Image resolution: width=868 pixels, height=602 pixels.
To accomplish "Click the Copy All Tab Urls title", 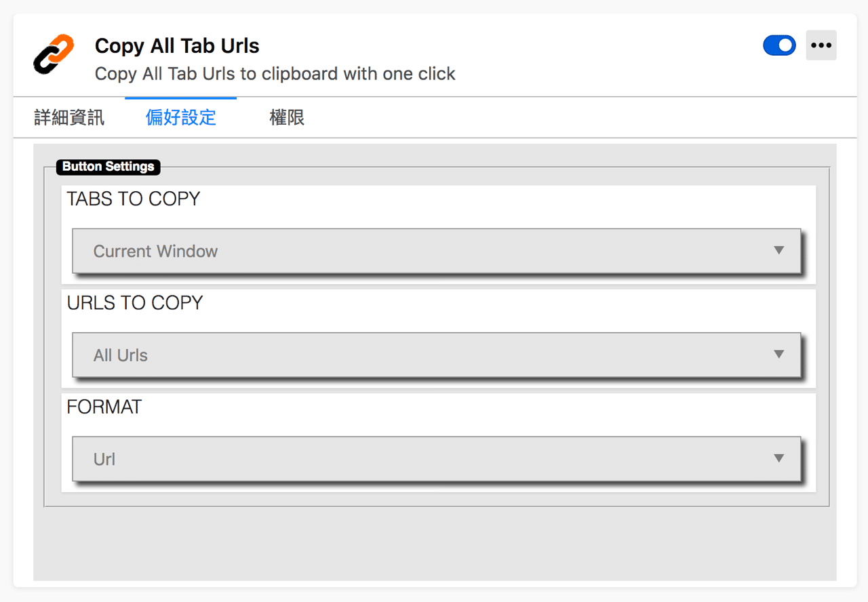I will [177, 45].
